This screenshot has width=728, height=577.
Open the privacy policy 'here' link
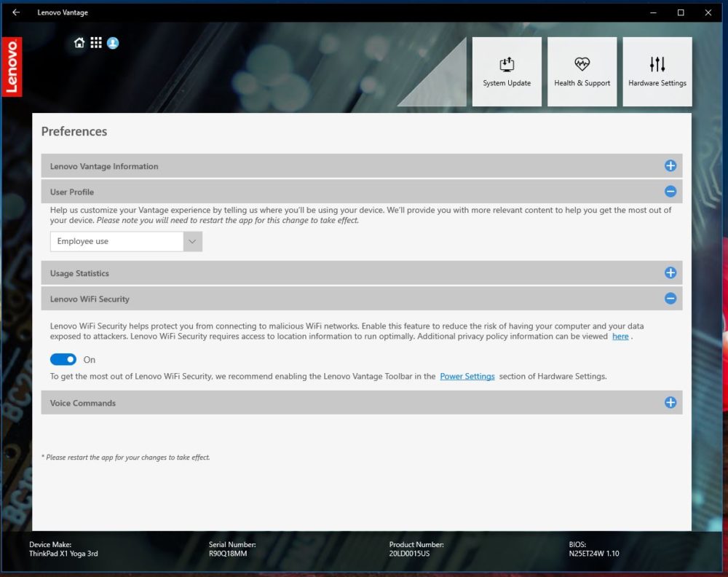[620, 337]
